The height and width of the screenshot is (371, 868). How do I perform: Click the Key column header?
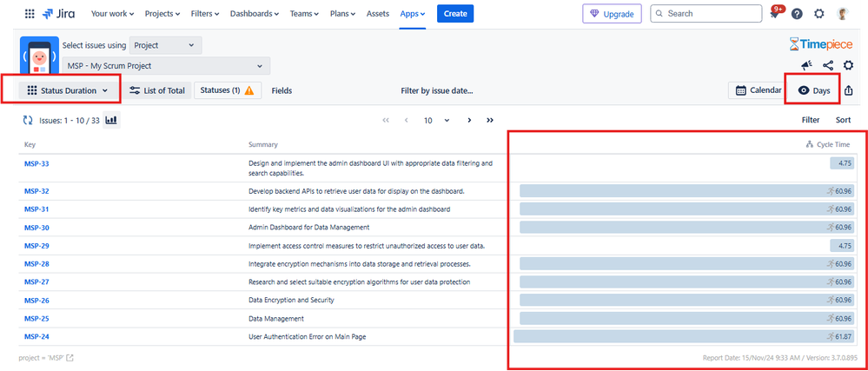point(30,144)
